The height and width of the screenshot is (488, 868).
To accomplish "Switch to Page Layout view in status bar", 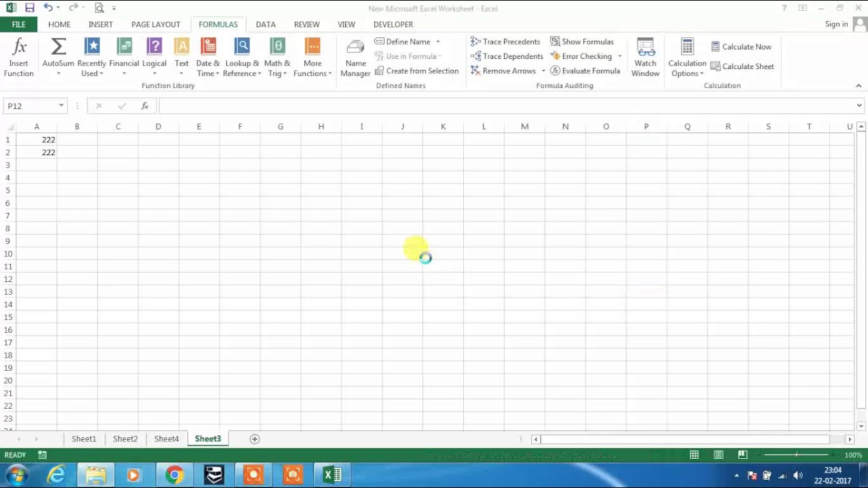I will [718, 455].
